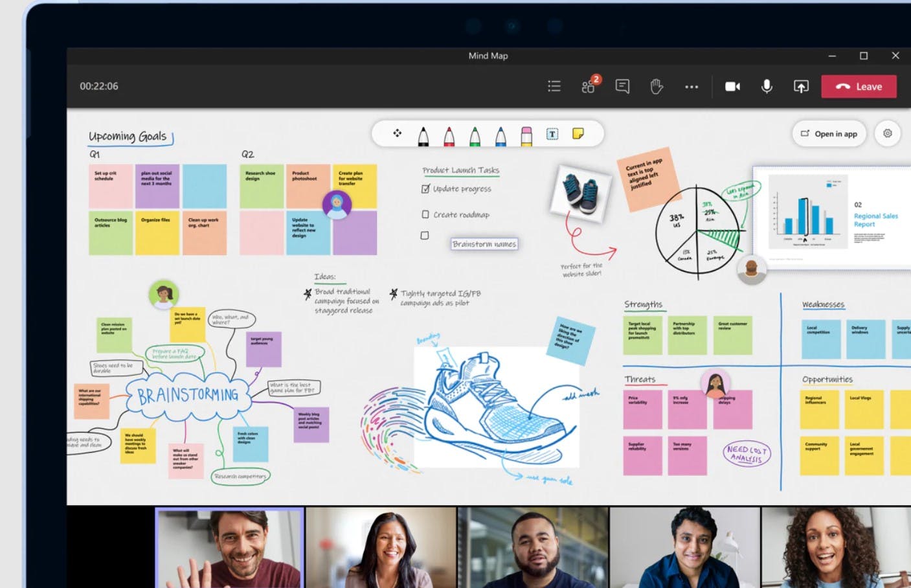Open the meeting agenda list
This screenshot has height=588, width=911.
coord(554,85)
